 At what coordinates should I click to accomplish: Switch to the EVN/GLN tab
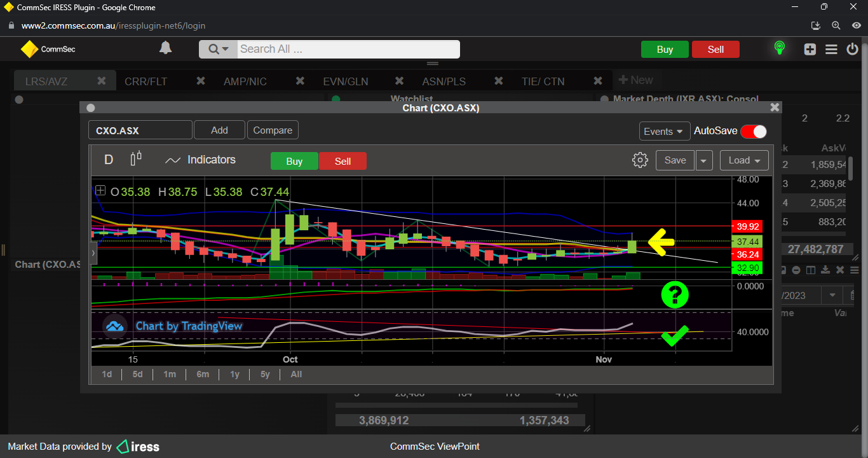pyautogui.click(x=346, y=81)
